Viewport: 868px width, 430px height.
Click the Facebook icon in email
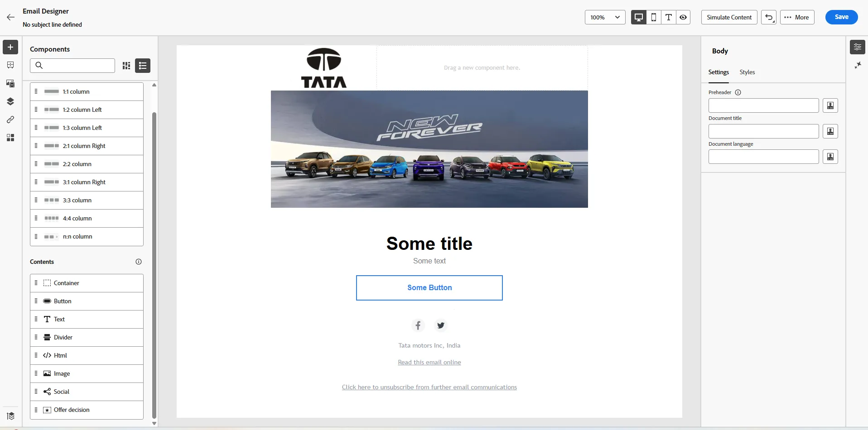pyautogui.click(x=418, y=325)
